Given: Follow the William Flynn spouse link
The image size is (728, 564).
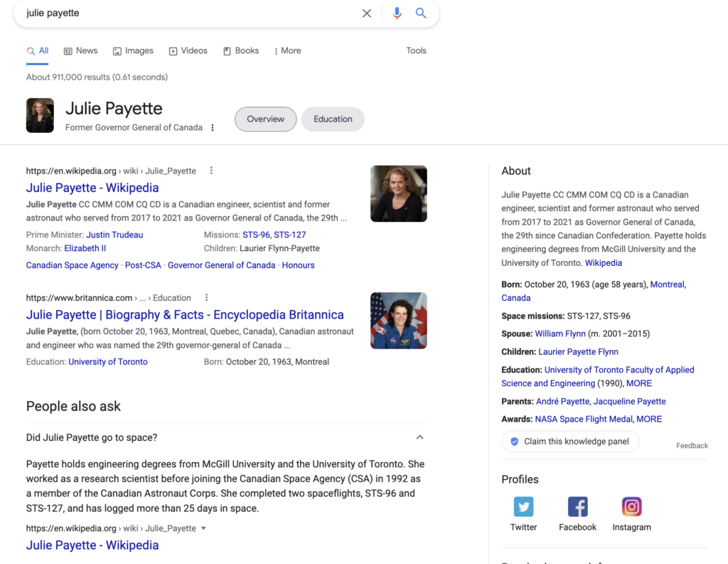Looking at the screenshot, I should (560, 334).
